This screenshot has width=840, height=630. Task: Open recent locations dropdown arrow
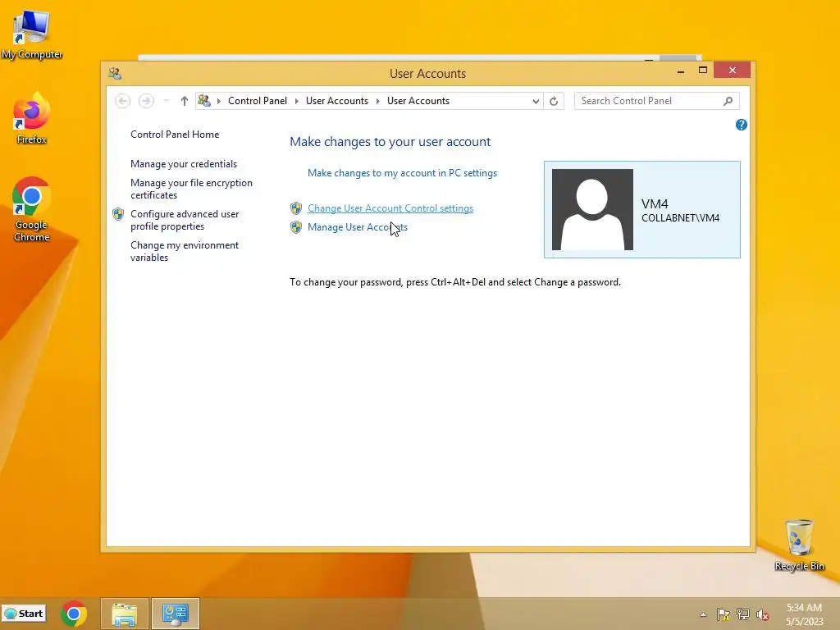(x=166, y=101)
